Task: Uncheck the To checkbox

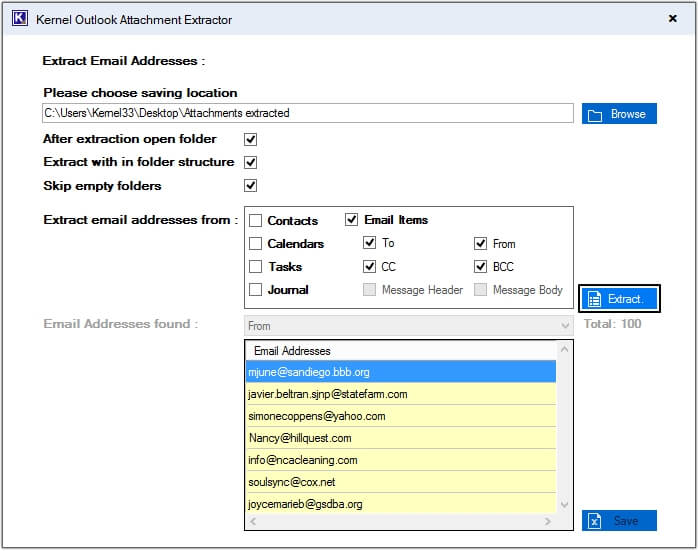Action: tap(369, 243)
